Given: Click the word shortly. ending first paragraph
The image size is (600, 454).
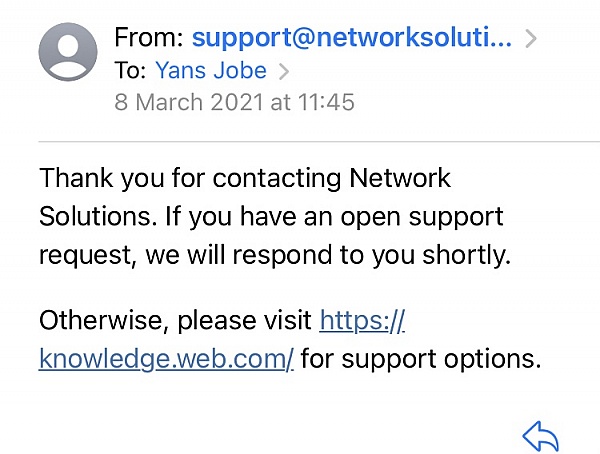Looking at the screenshot, I should pos(466,255).
